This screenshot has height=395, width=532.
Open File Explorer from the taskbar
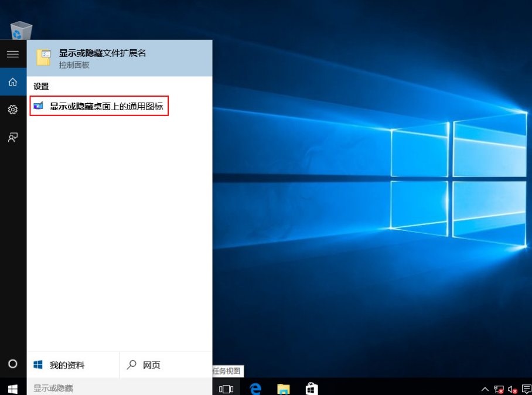pyautogui.click(x=283, y=388)
